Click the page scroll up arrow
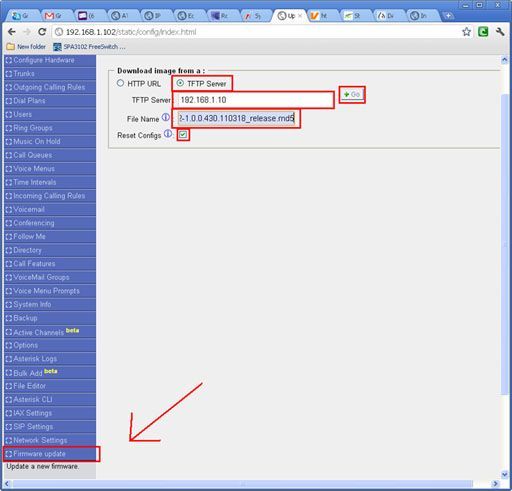The width and height of the screenshot is (512, 491). [x=504, y=60]
